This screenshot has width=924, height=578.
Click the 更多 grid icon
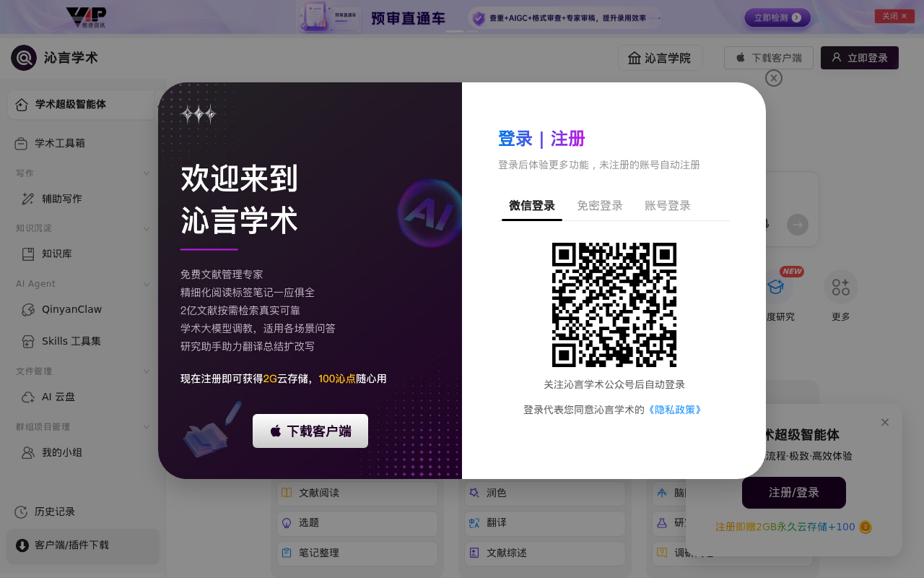(x=841, y=287)
